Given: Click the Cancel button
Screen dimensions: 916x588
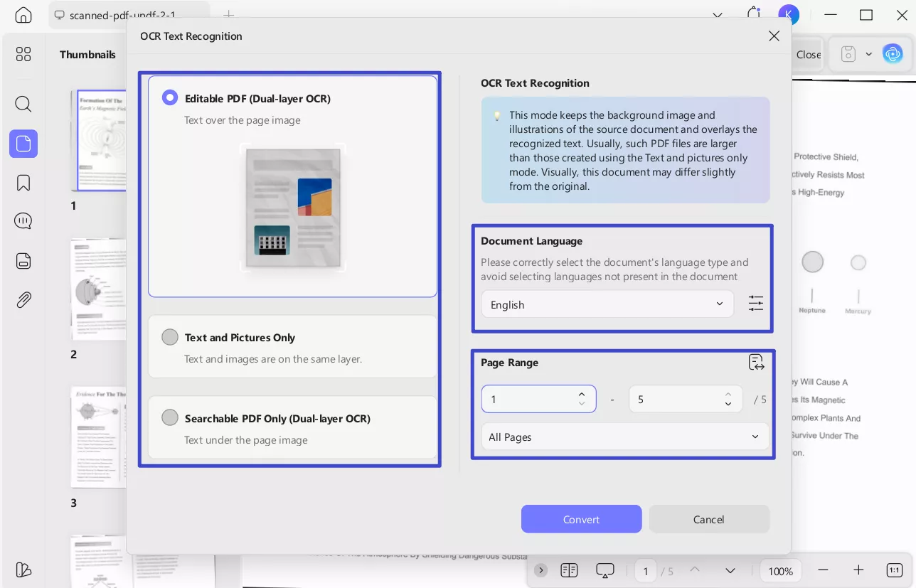Looking at the screenshot, I should (708, 519).
